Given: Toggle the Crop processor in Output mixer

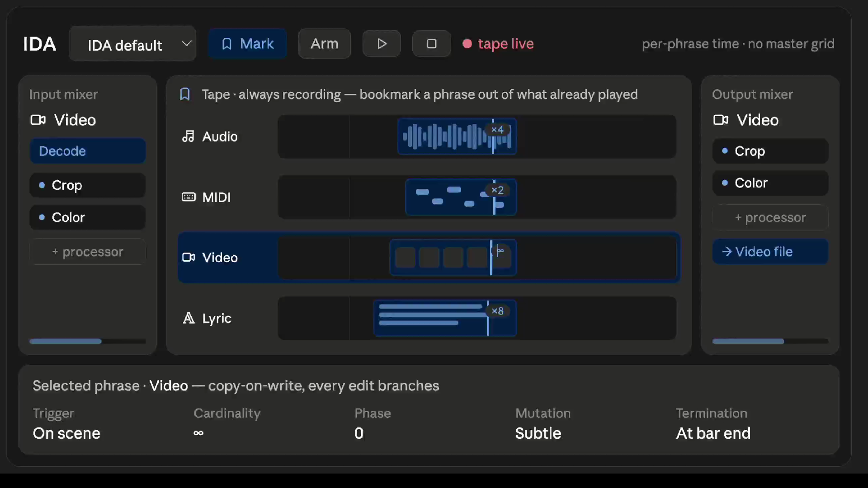Looking at the screenshot, I should (x=770, y=151).
